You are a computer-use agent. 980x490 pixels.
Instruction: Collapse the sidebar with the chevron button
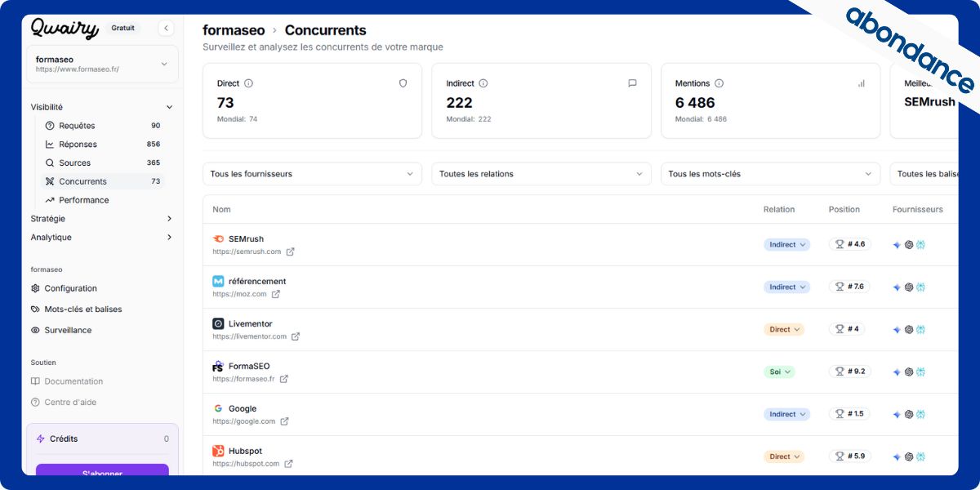167,28
